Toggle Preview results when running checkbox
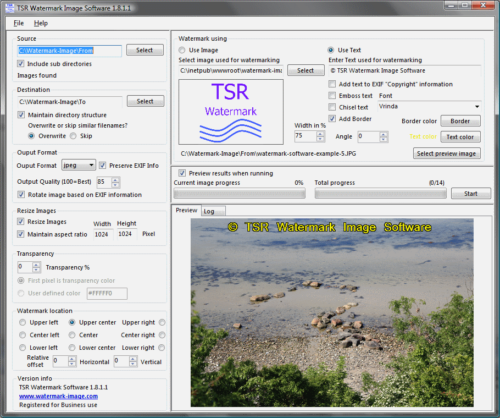The width and height of the screenshot is (500, 418). coord(182,173)
